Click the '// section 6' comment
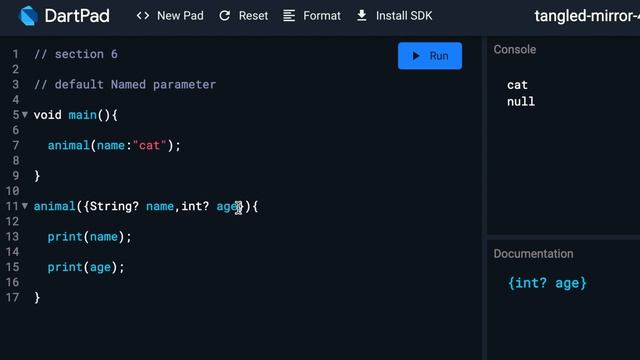The height and width of the screenshot is (360, 640). [x=76, y=54]
